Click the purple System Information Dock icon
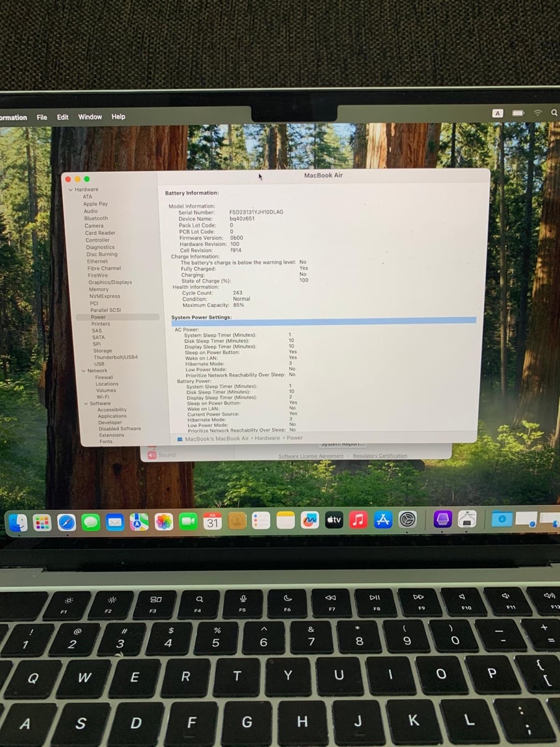The height and width of the screenshot is (747, 560). [x=442, y=519]
